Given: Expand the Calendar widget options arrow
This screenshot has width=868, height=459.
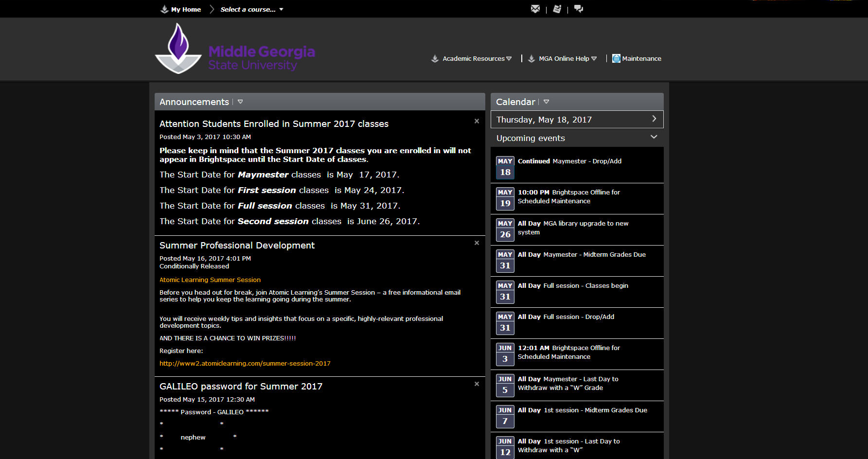Looking at the screenshot, I should coord(546,102).
